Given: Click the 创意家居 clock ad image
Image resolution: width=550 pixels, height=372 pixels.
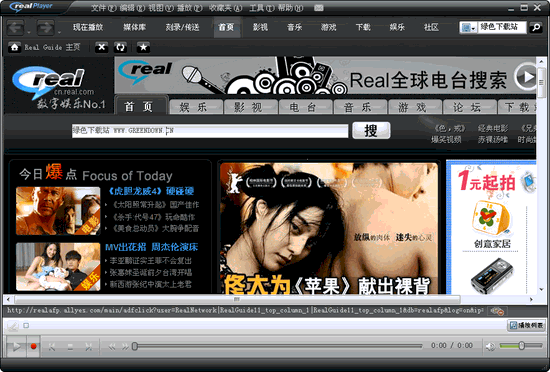Looking at the screenshot, I should 490,218.
